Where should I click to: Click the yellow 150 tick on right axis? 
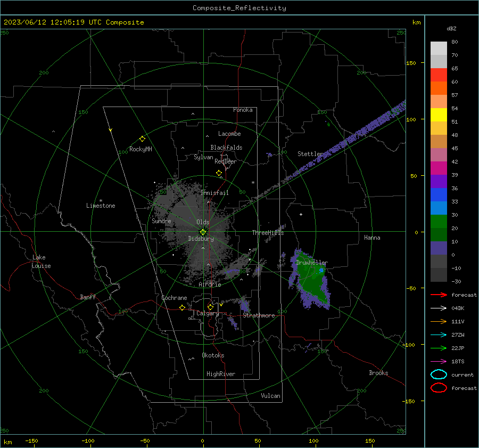pos(411,63)
